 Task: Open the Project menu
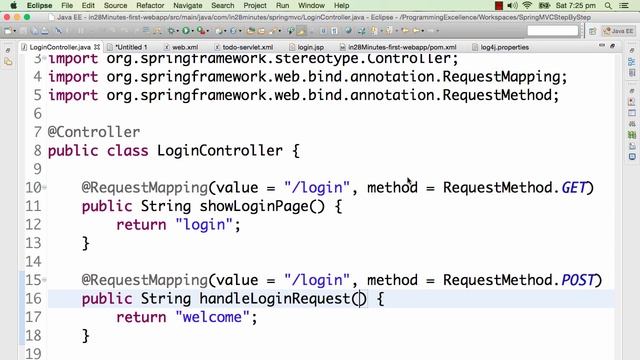coord(255,6)
